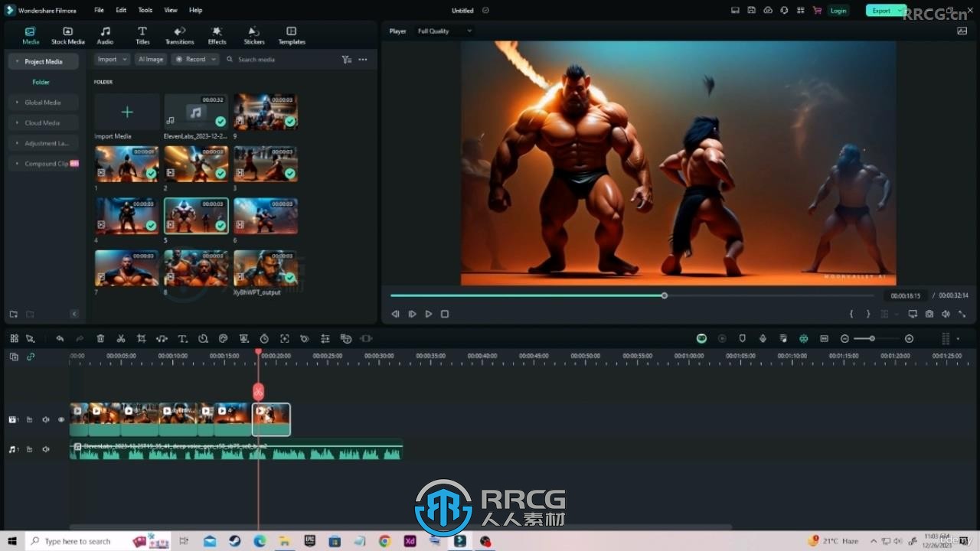980x551 pixels.
Task: Switch to the Effects tab
Action: click(x=217, y=35)
